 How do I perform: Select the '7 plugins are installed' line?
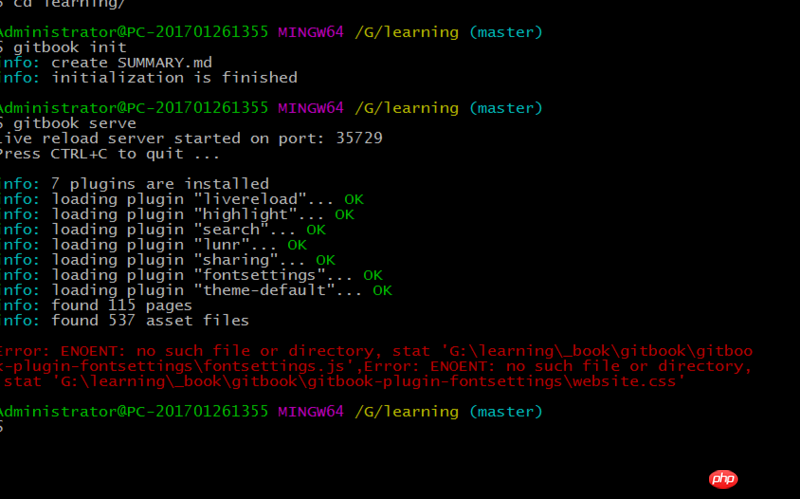pyautogui.click(x=135, y=184)
